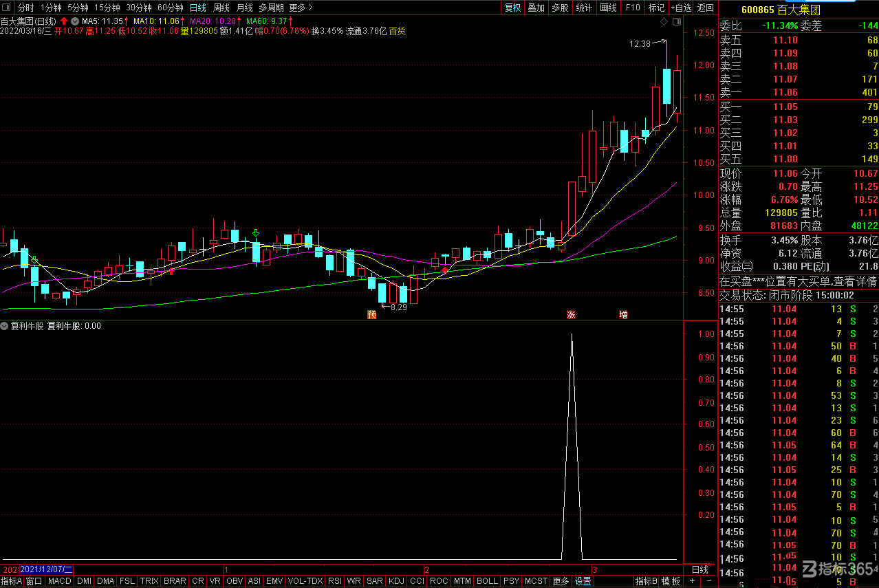Select the SAR indicator
This screenshot has width=879, height=588.
click(375, 581)
